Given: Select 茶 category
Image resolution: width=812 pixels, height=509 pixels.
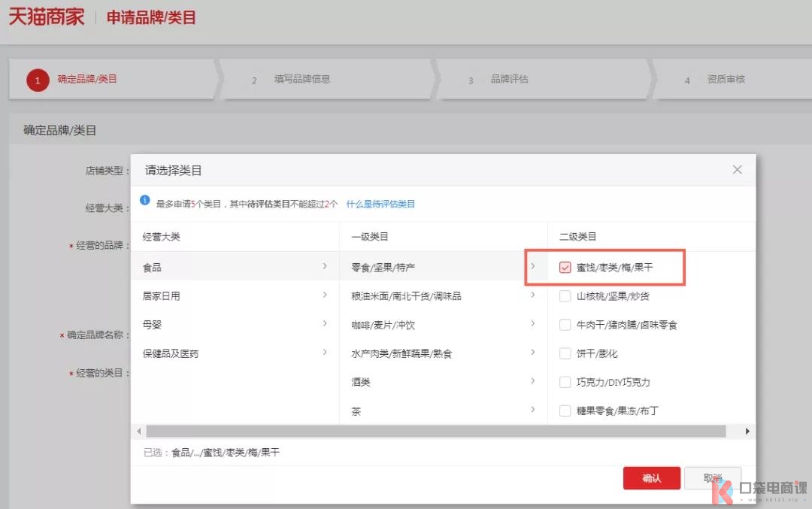Looking at the screenshot, I should [444, 411].
